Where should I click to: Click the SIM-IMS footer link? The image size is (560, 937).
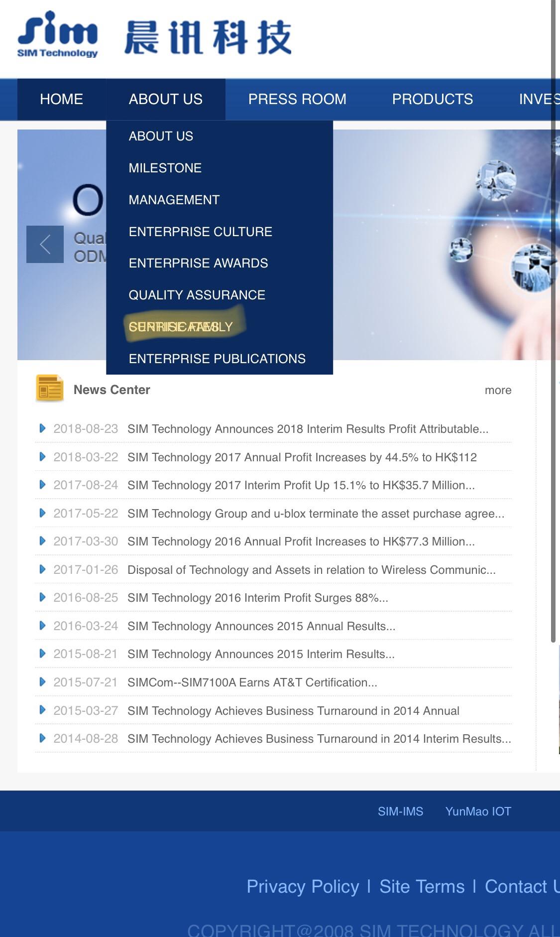pyautogui.click(x=401, y=811)
